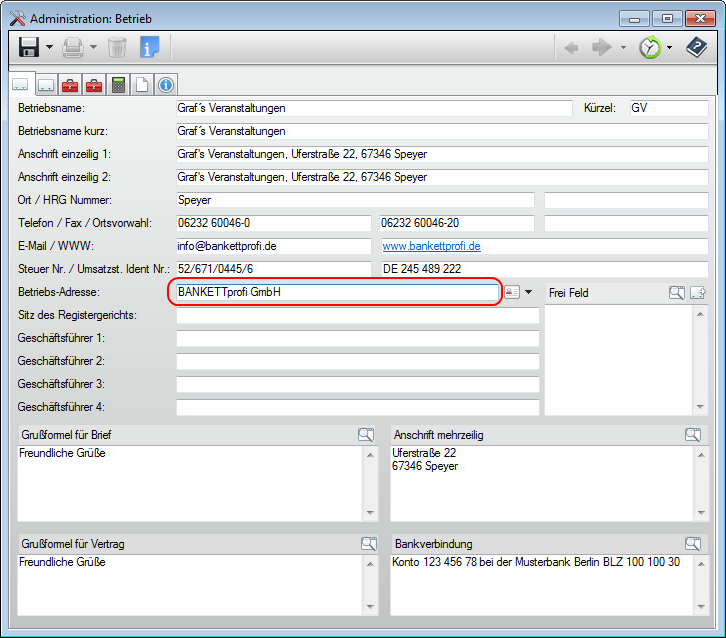Open dropdown arrow next to Betriebs-Adresse card
The width and height of the screenshot is (726, 638).
tap(529, 292)
